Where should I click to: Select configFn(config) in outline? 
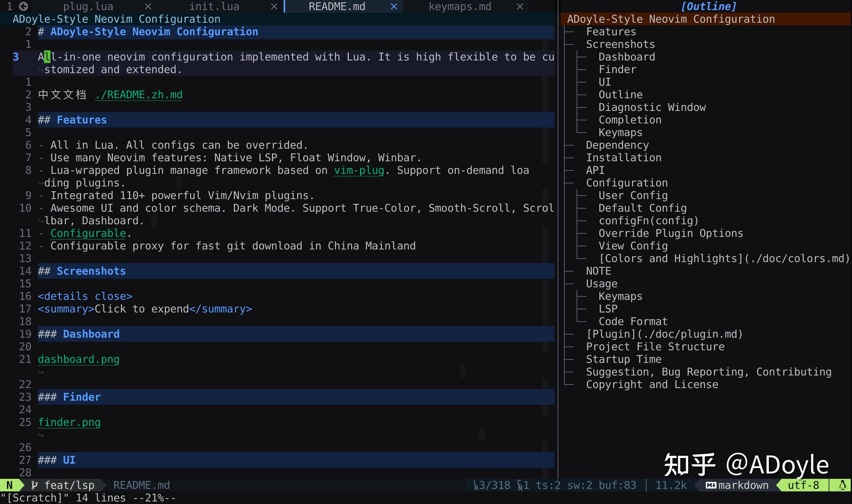pos(648,221)
